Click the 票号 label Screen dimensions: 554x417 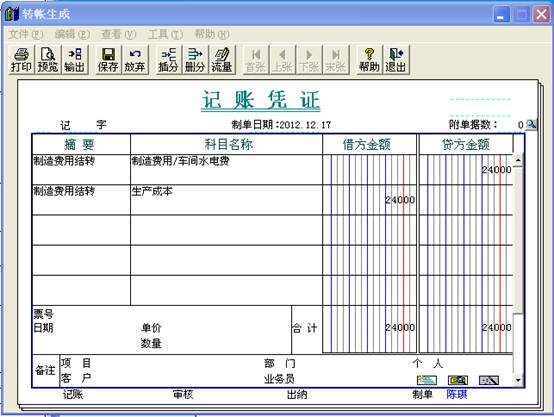tap(43, 314)
